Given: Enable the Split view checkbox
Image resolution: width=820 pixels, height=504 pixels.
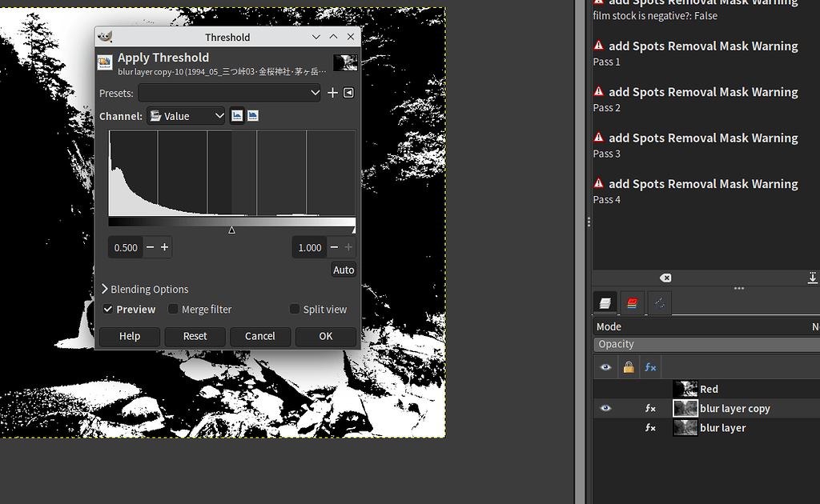Looking at the screenshot, I should [295, 310].
